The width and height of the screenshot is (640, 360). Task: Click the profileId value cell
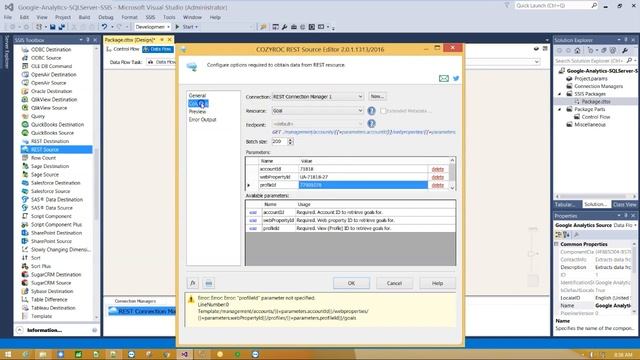point(363,185)
